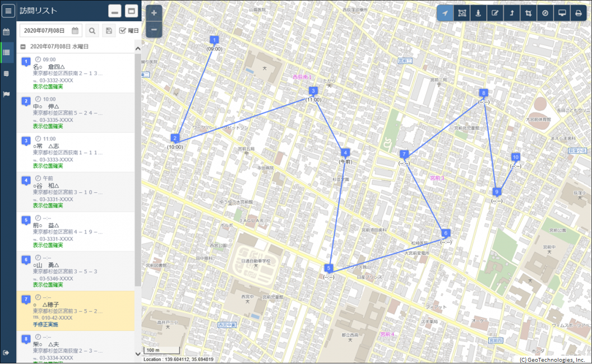
Task: Click map marker 2 at 10:00
Action: 175,138
